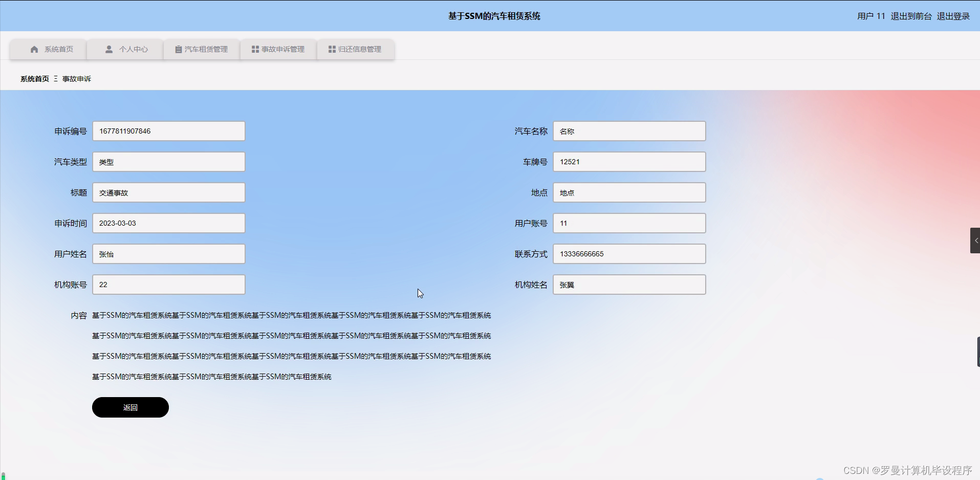
Task: Select the 申诉编号 input field
Action: click(x=168, y=131)
